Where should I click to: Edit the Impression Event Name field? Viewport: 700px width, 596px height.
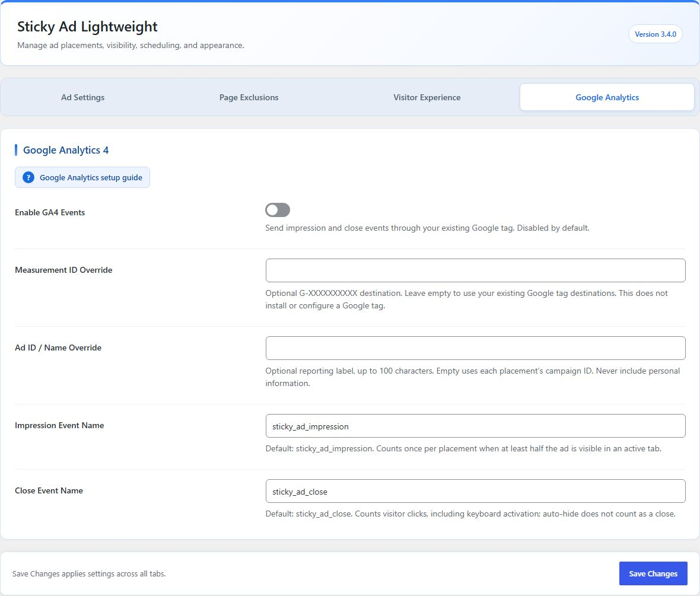475,426
